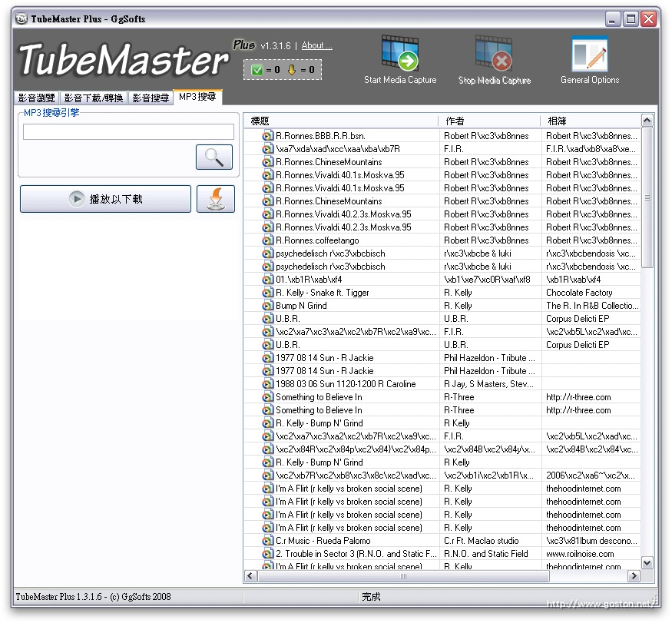Select the author cell 'R Jay, S Masters, Stev...'
Screen dimensions: 672x623
[x=488, y=384]
